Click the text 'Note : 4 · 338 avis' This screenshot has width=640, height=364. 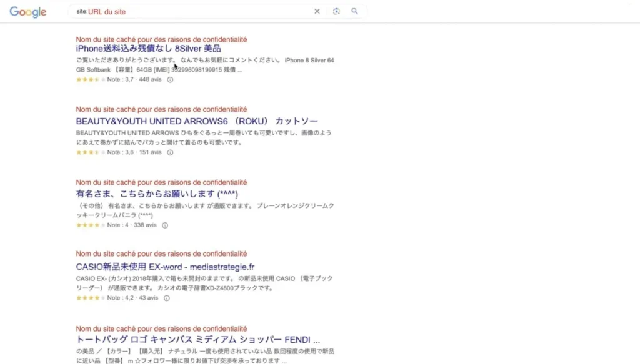(132, 225)
